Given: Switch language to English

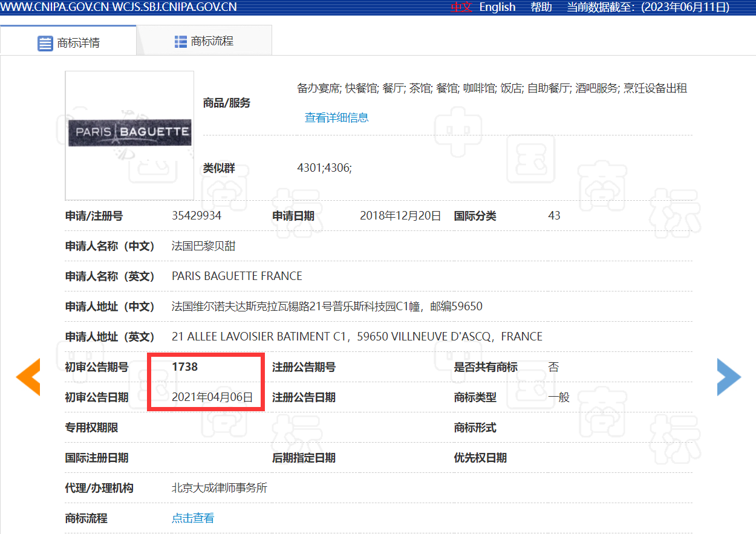Looking at the screenshot, I should pyautogui.click(x=497, y=7).
